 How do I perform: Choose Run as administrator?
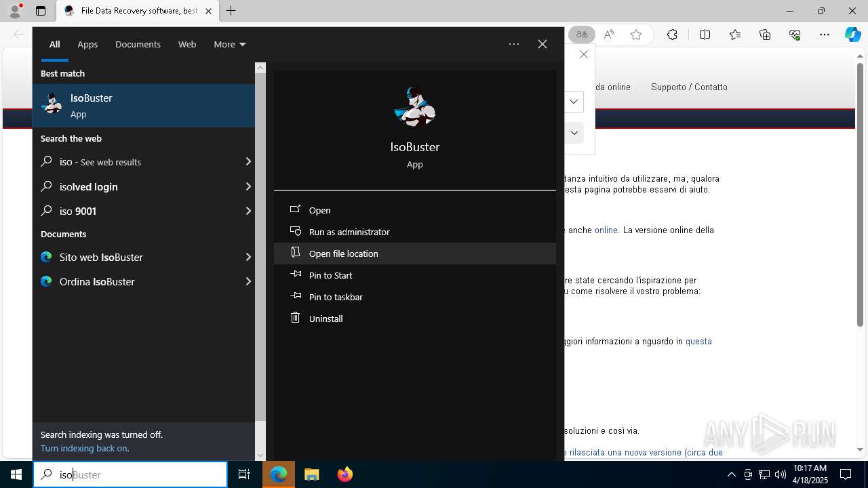pyautogui.click(x=414, y=232)
